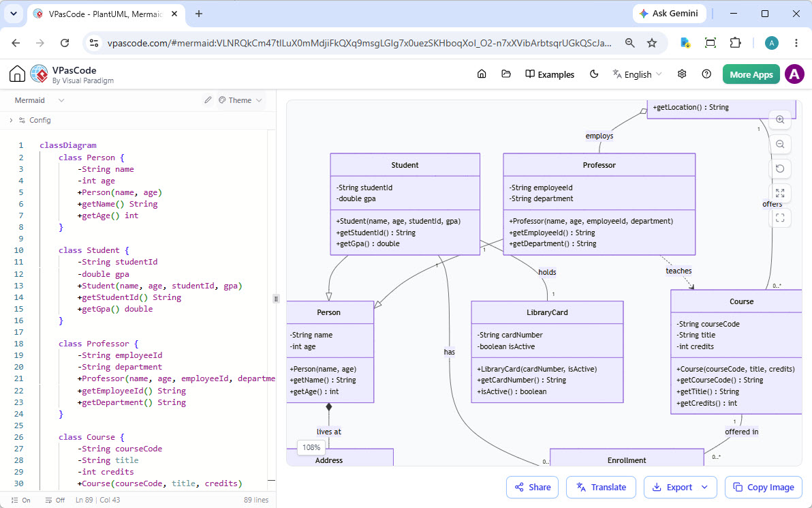This screenshot has height=508, width=812.
Task: Click the Ln 89 Col 43 cursor indicator
Action: [x=98, y=500]
